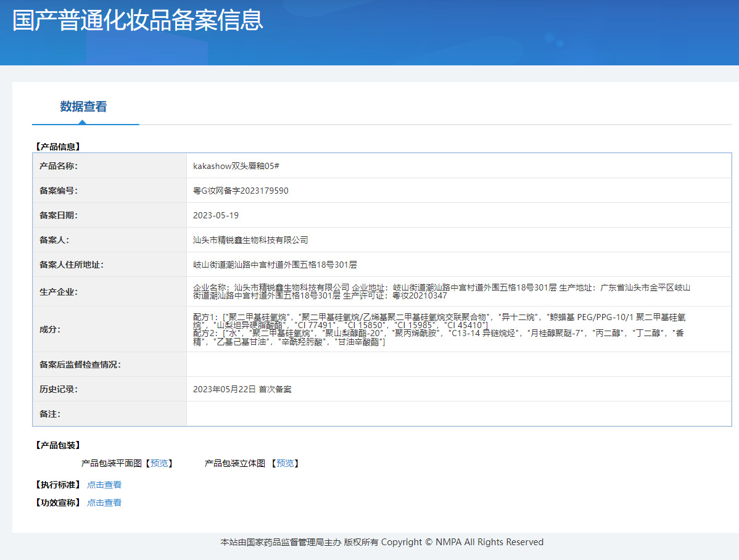Click the 生产企业 details text
The width and height of the screenshot is (739, 560).
pyautogui.click(x=441, y=292)
